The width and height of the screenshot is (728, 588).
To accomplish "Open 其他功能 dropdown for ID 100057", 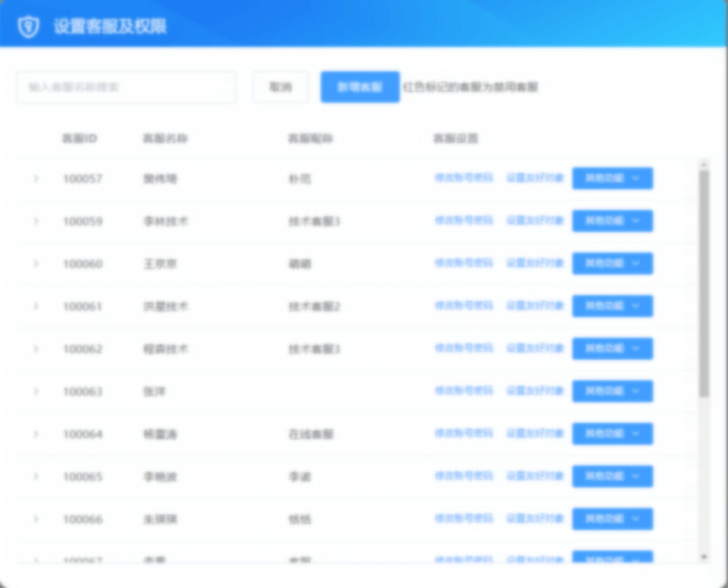I will pyautogui.click(x=612, y=178).
